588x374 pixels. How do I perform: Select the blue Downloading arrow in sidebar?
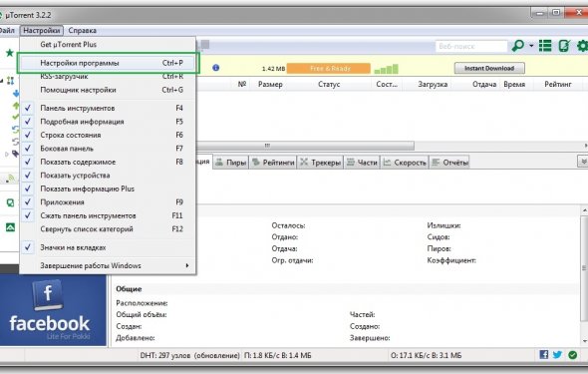coord(17,93)
